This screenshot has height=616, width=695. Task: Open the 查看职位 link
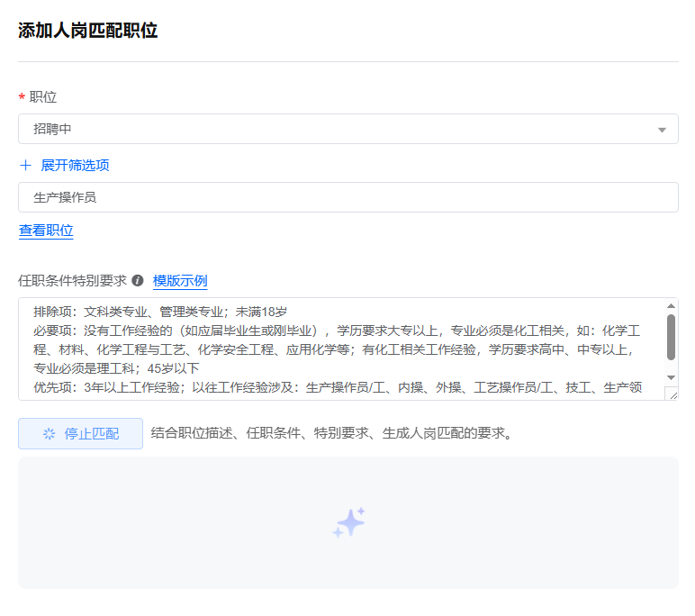(x=46, y=231)
